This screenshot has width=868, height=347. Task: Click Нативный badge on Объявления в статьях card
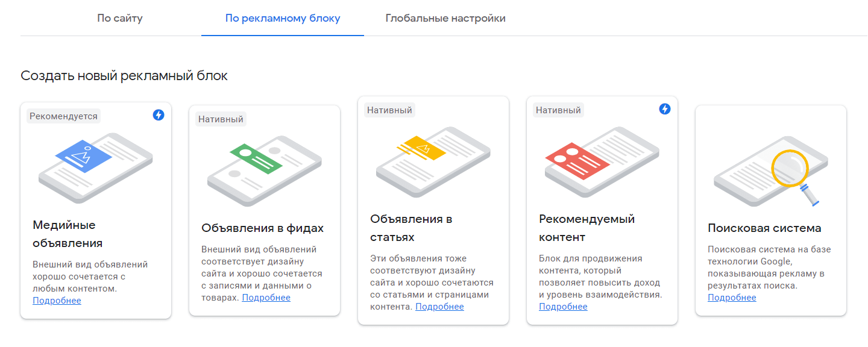[389, 110]
